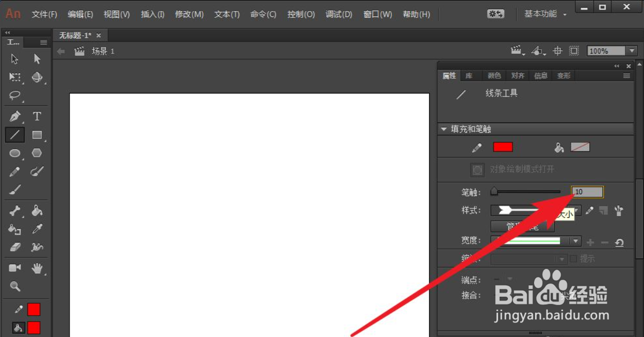This screenshot has width=644, height=337.
Task: Select the Paint Bucket tool
Action: (x=37, y=211)
